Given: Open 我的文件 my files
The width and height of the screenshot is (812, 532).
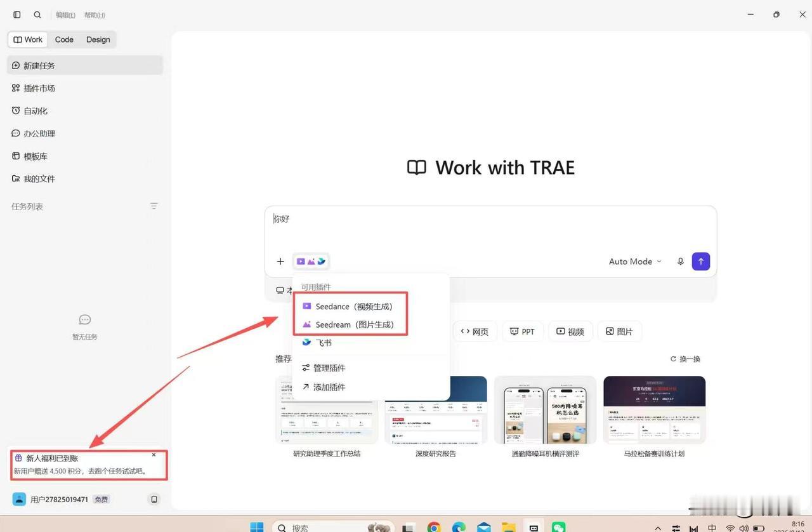Looking at the screenshot, I should click(85, 179).
